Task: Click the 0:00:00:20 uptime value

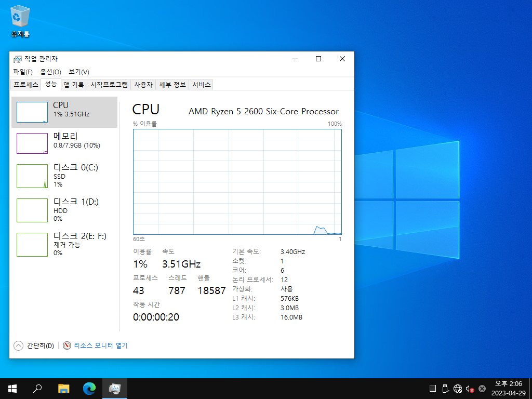Action: tap(156, 317)
